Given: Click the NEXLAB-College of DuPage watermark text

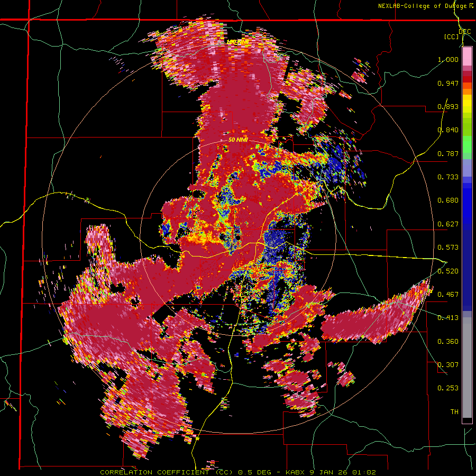Looking at the screenshot, I should coord(422,6).
